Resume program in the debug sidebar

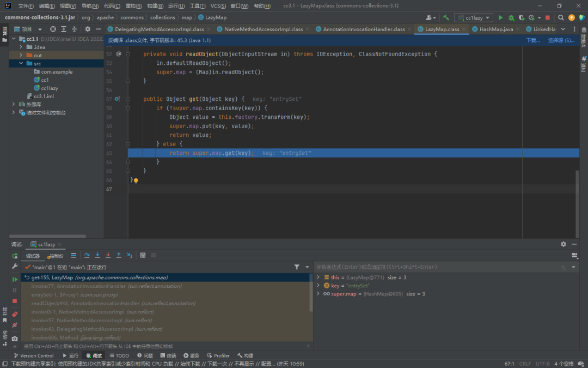[15, 279]
